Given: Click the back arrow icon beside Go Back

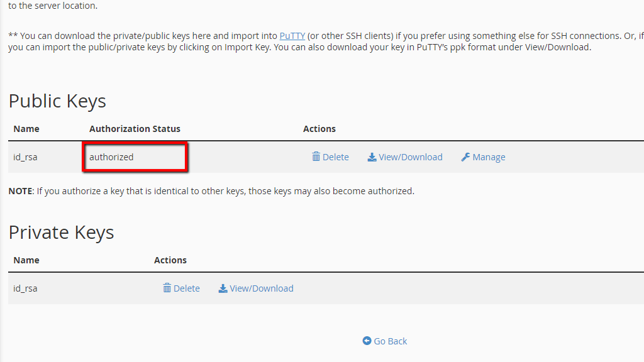Looking at the screenshot, I should click(367, 341).
